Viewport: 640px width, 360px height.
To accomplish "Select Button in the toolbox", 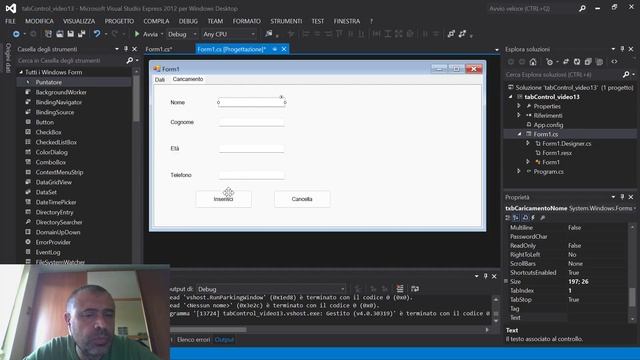I will (x=45, y=122).
